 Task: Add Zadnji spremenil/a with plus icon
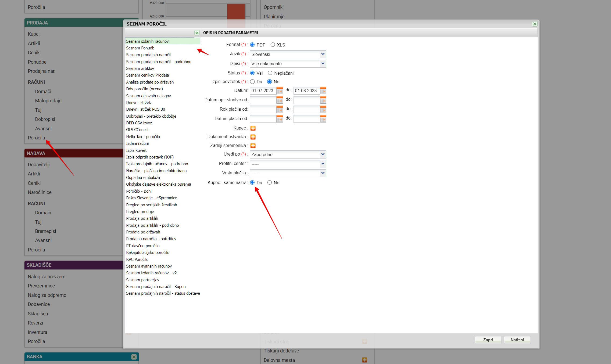pyautogui.click(x=253, y=146)
